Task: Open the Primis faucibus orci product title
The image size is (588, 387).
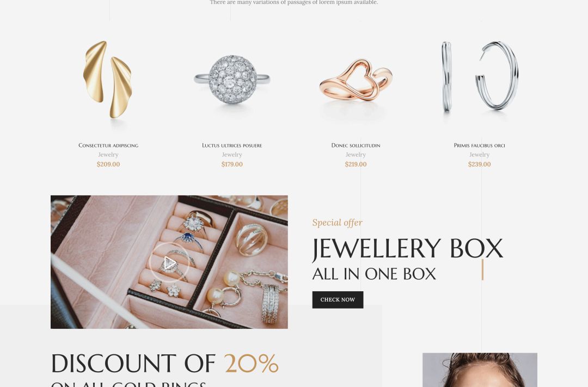Action: click(479, 145)
